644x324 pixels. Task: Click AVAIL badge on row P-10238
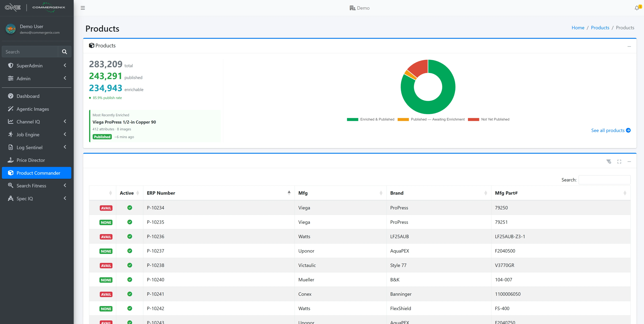point(106,266)
